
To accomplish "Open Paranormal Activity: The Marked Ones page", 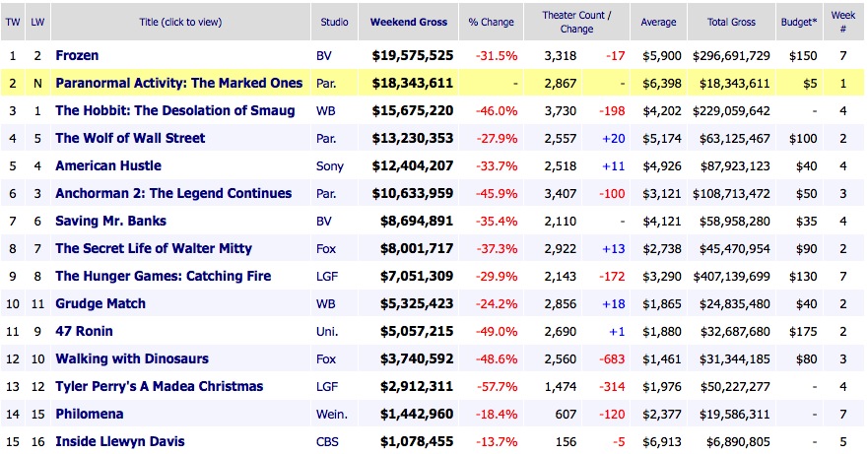I will 178,84.
